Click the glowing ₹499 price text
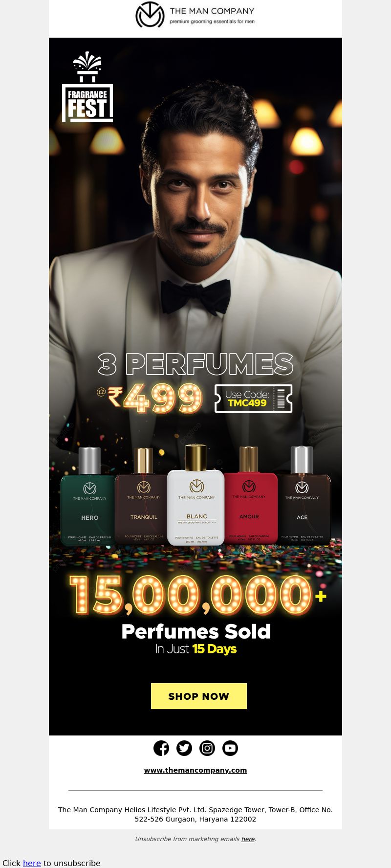This screenshot has height=868, width=391. click(154, 397)
